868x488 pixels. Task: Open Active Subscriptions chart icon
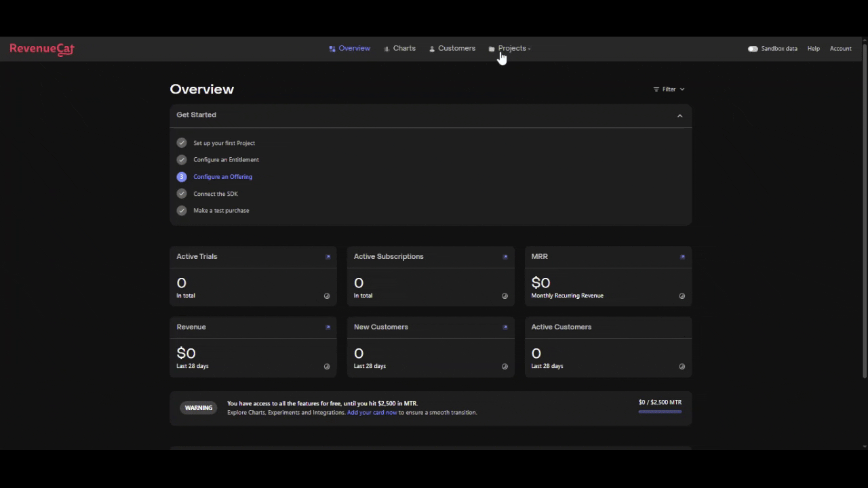505,257
